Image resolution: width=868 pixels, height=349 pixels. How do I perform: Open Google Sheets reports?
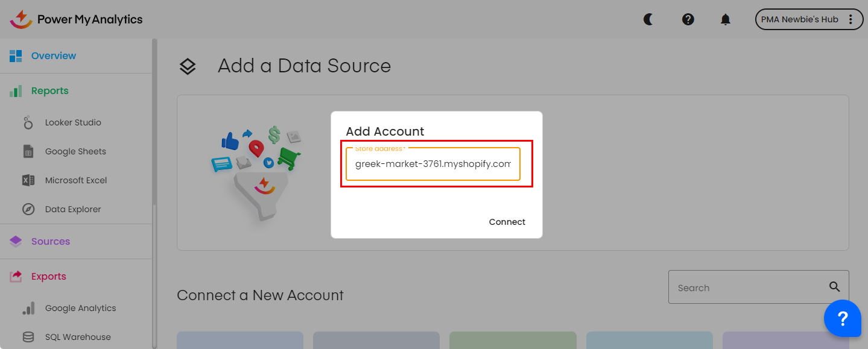tap(75, 151)
